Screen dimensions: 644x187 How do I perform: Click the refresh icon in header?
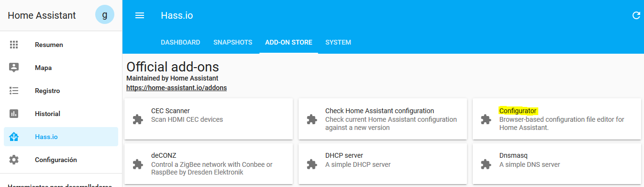point(636,15)
